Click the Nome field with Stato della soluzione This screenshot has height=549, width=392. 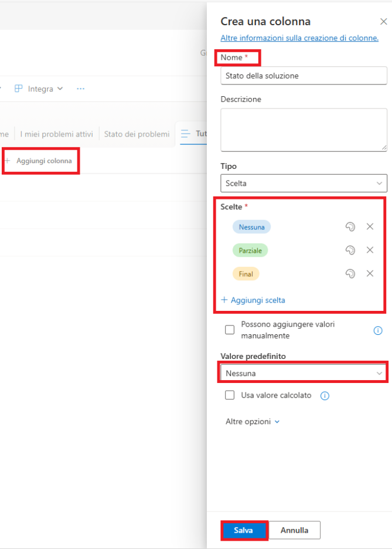click(x=304, y=76)
